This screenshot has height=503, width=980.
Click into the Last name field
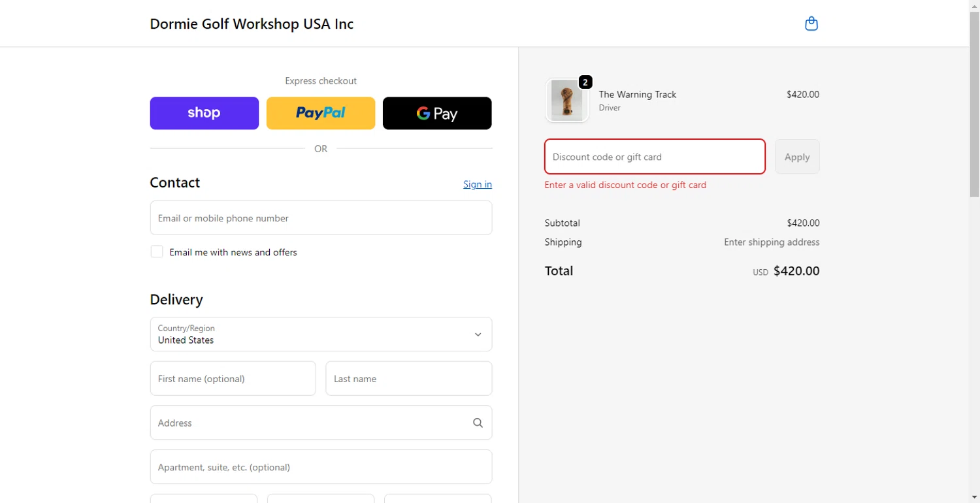coord(408,378)
